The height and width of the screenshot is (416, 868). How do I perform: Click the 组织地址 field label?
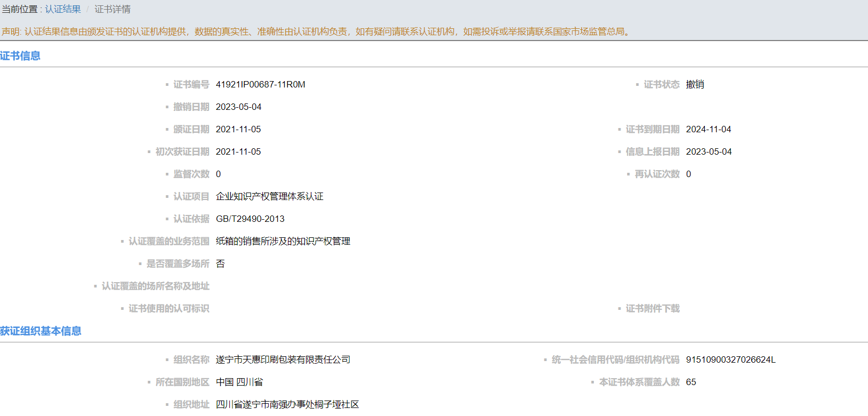pyautogui.click(x=191, y=404)
